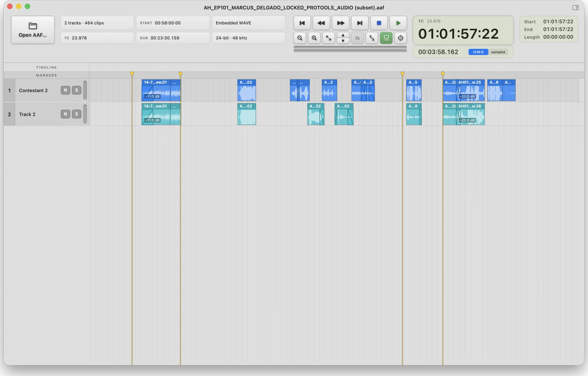The width and height of the screenshot is (588, 376).
Task: Click the up/down track height stepper
Action: pos(343,38)
